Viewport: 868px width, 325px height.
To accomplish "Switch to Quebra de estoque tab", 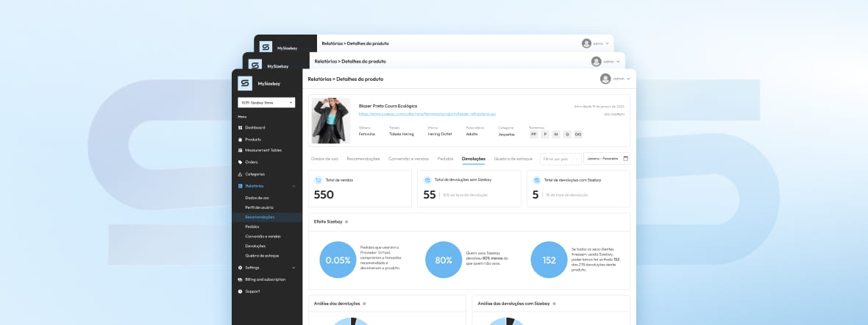I will [x=513, y=159].
